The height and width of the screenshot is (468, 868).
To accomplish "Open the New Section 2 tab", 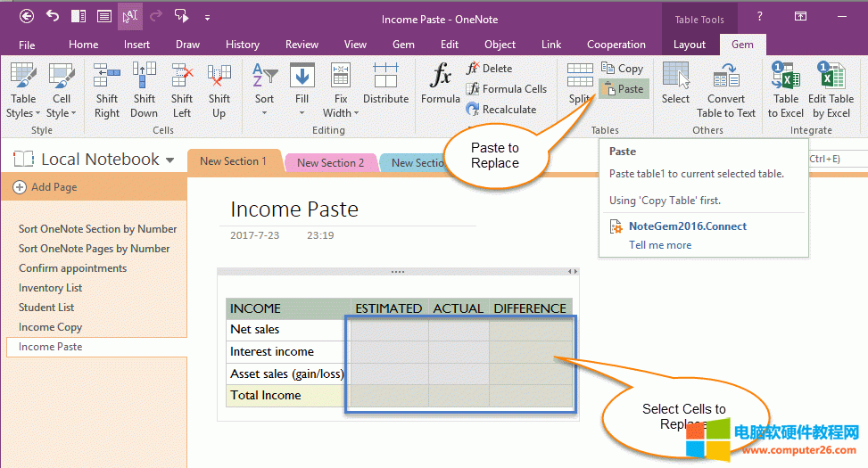I will coord(330,162).
